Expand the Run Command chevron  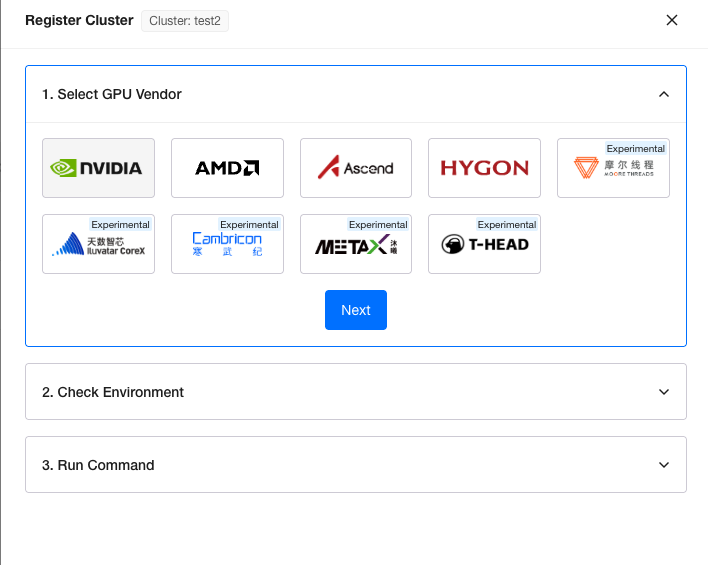[x=664, y=465]
